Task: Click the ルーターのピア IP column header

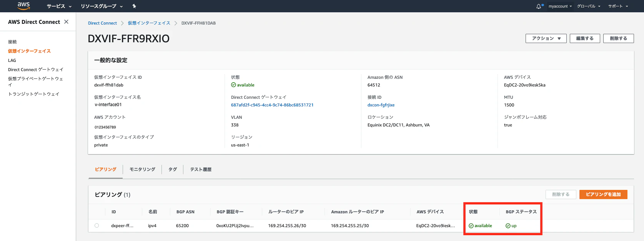Action: click(286, 212)
